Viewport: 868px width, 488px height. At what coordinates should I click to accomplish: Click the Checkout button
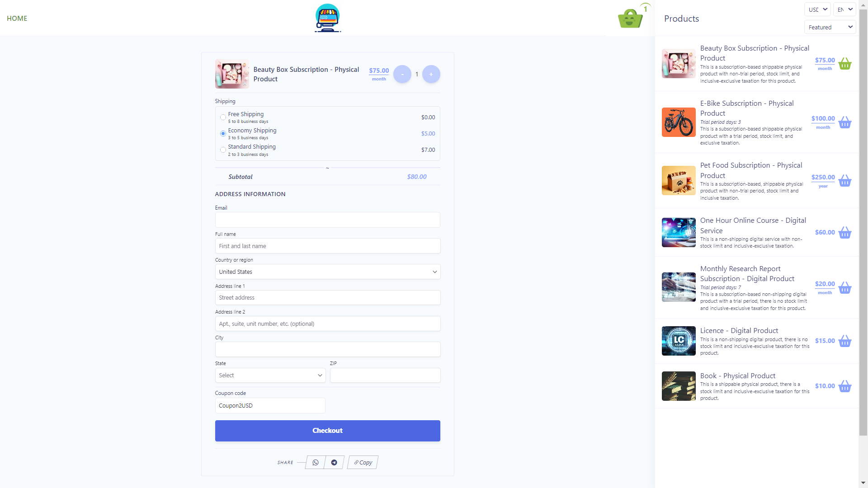coord(327,431)
